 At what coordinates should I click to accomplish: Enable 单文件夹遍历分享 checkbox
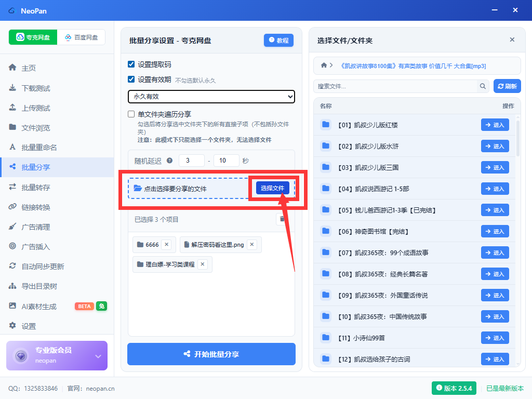tap(131, 114)
